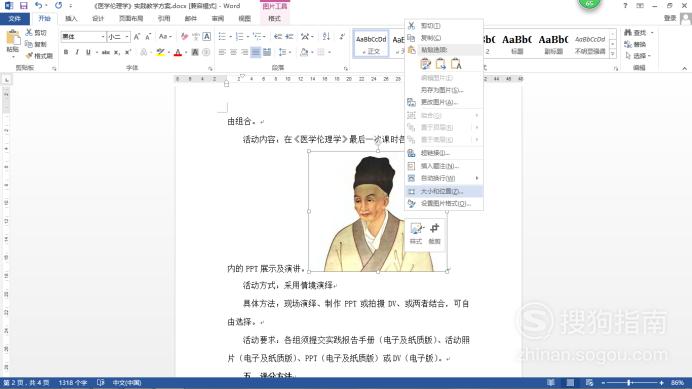Viewport: 692px width, 389px height.
Task: Toggle Underline formatting
Action: 88,53
